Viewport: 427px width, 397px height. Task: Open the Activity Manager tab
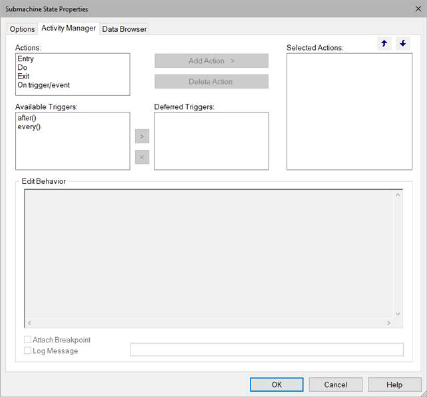coord(68,28)
